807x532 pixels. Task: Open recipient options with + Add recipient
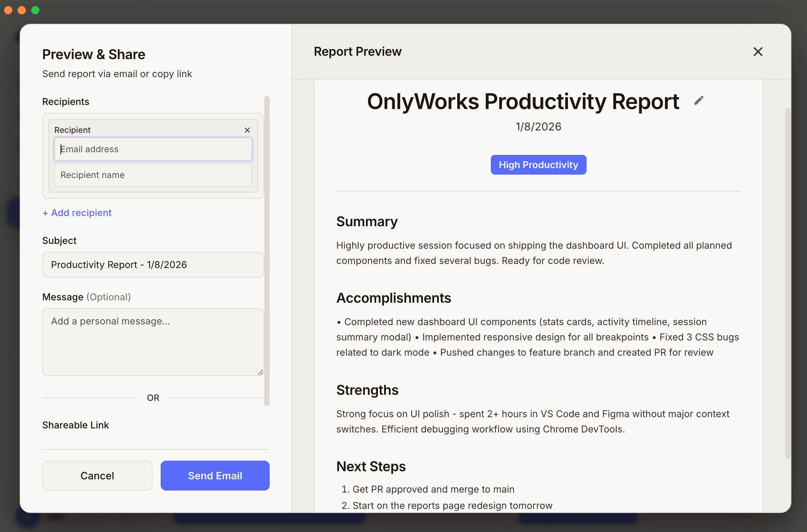(77, 213)
